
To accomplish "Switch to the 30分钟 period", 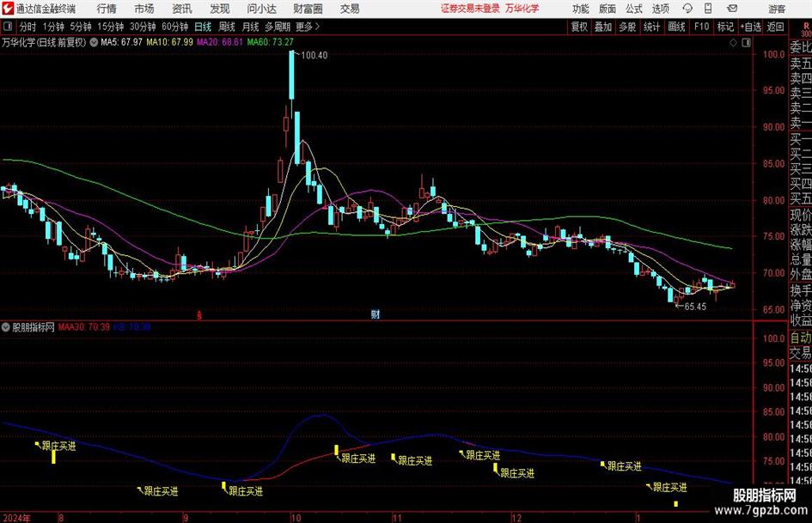I will tap(143, 27).
